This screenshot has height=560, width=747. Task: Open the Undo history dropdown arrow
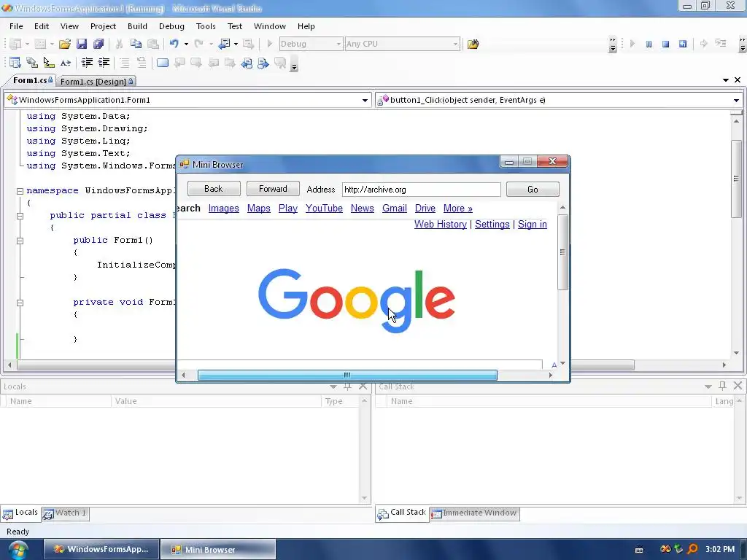pyautogui.click(x=186, y=44)
